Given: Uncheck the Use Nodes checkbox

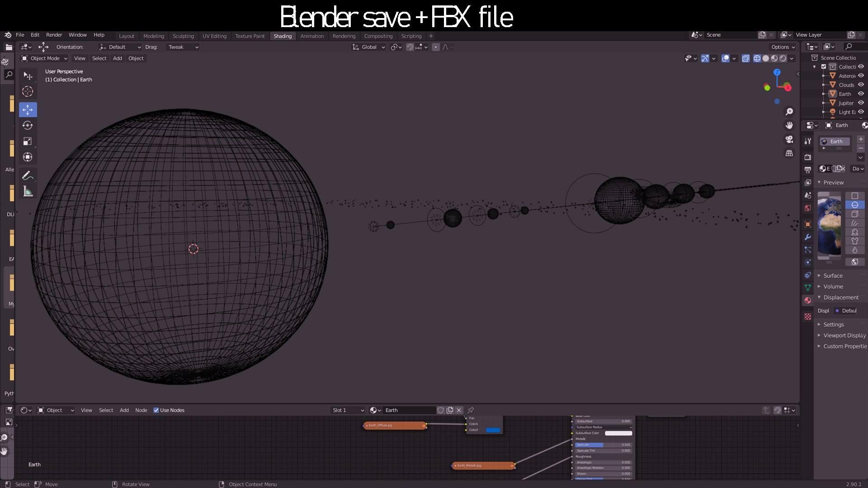Looking at the screenshot, I should click(156, 410).
